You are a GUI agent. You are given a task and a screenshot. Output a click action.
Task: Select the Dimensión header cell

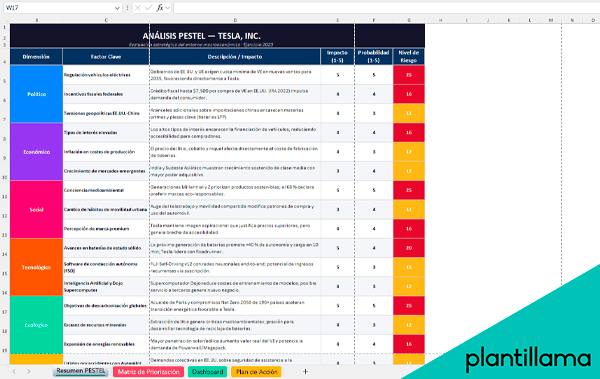[36, 57]
